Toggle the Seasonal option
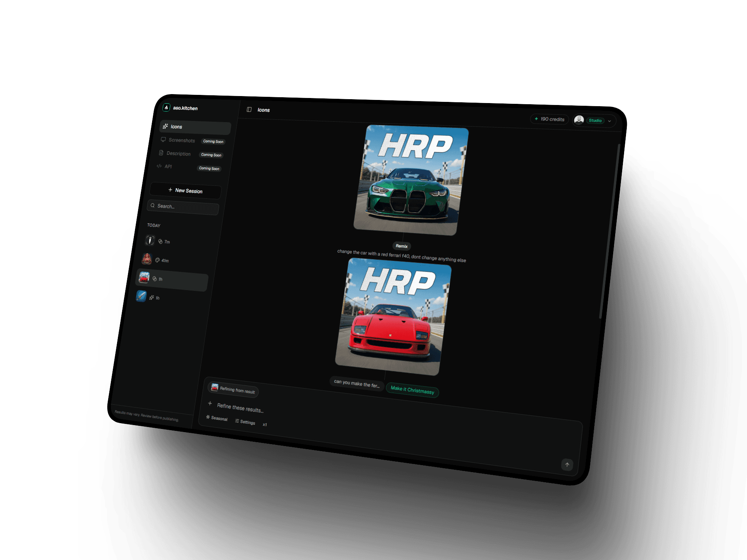747x560 pixels. tap(217, 418)
